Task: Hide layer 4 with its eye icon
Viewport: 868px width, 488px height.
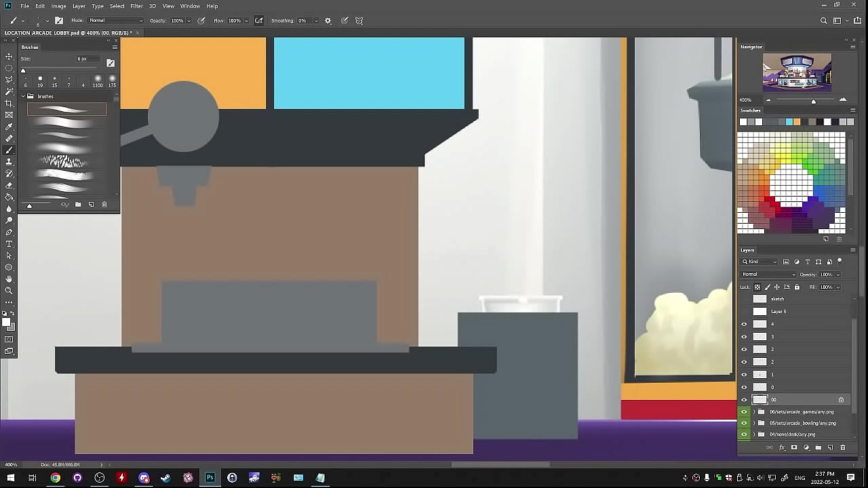Action: click(744, 324)
